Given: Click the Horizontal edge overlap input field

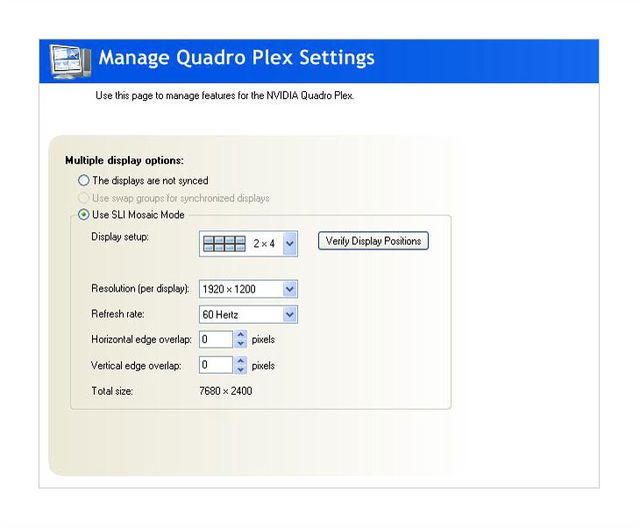Looking at the screenshot, I should [x=216, y=339].
